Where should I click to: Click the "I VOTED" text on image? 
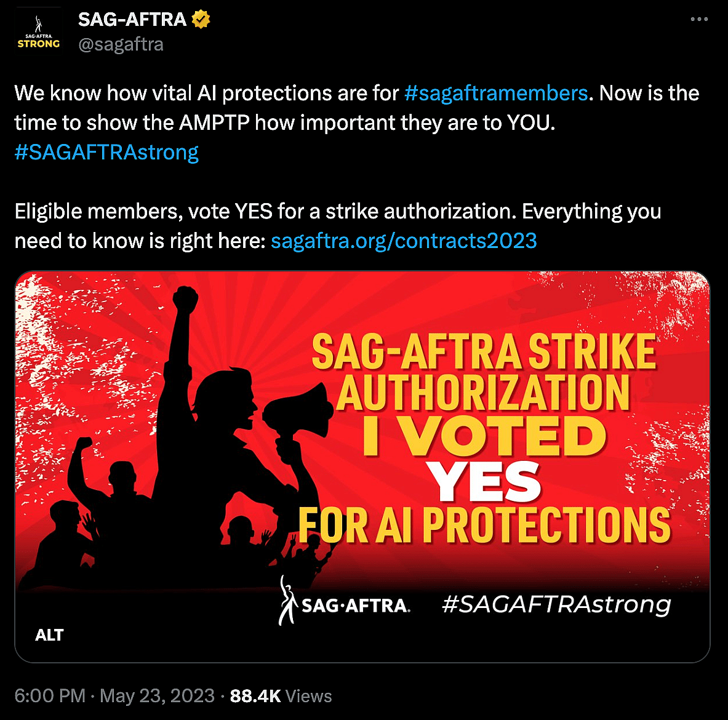tap(484, 436)
